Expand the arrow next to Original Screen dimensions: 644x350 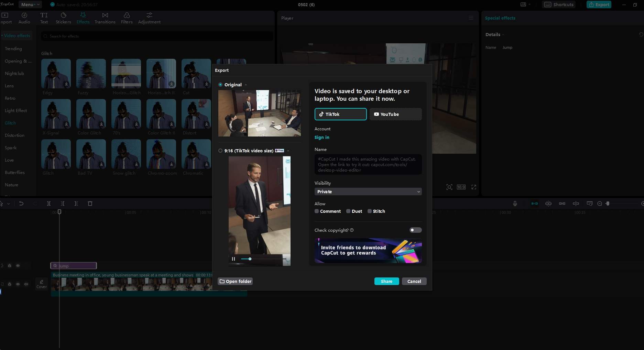click(246, 85)
